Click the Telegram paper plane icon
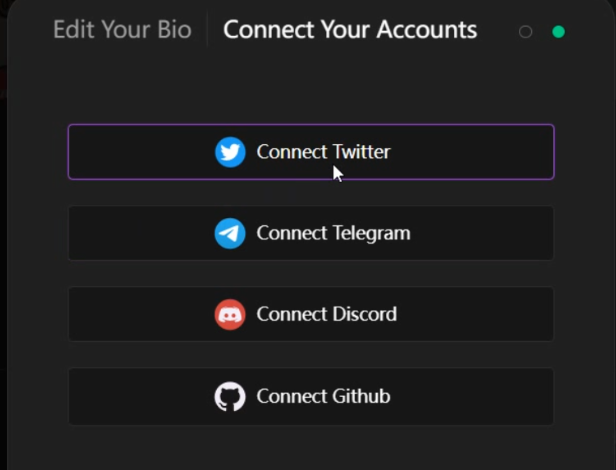Screen dimensions: 616x470 click(230, 234)
